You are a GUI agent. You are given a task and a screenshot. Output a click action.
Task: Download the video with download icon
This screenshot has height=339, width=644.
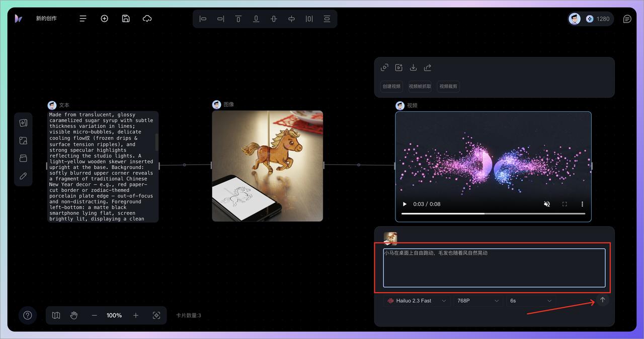click(413, 67)
